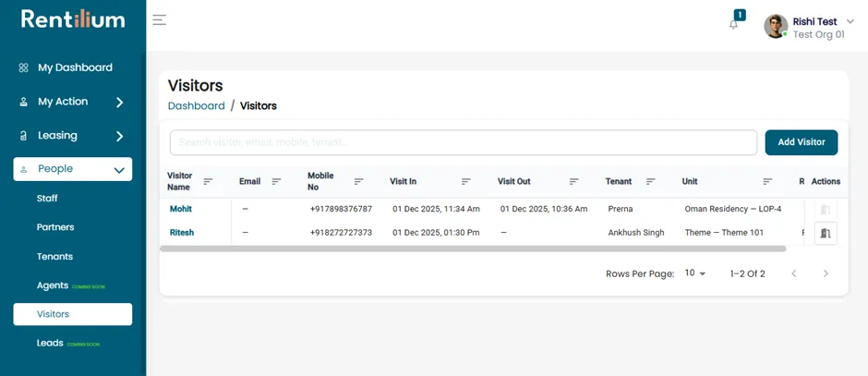
Task: Click the Dashboard breadcrumb link
Action: [197, 105]
